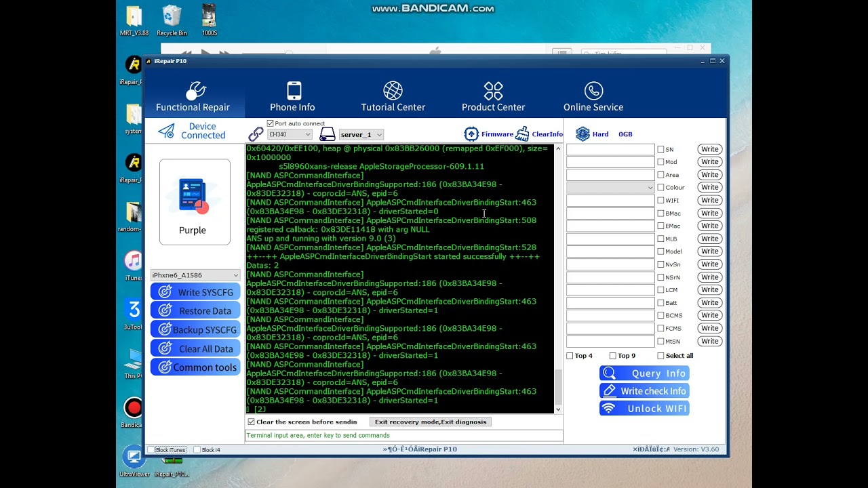The width and height of the screenshot is (868, 488).
Task: Check the Batt checkbox
Action: tap(660, 303)
